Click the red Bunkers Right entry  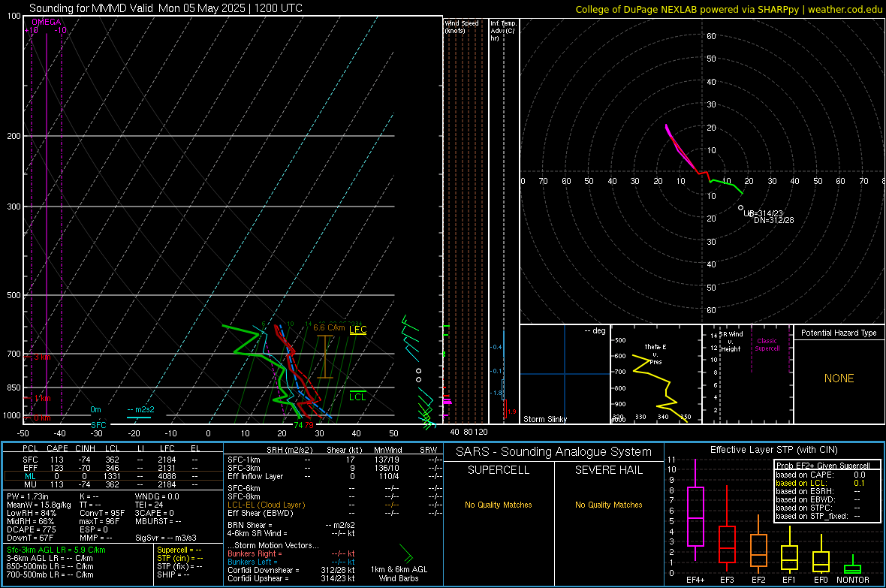tap(291, 553)
